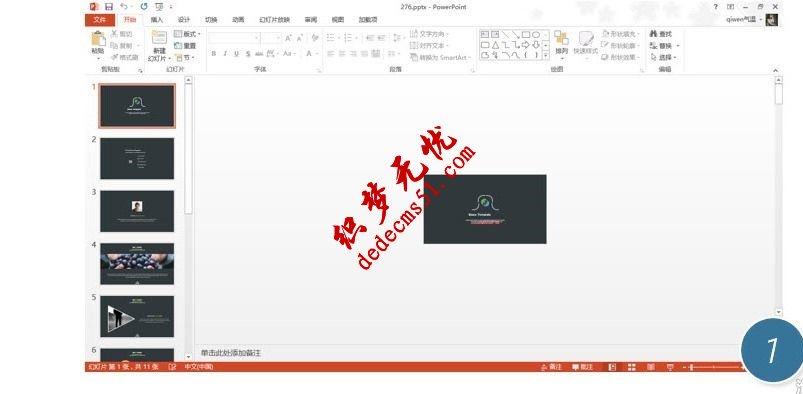This screenshot has width=803, height=394.
Task: Open the Section (节) dropdown
Action: (x=184, y=57)
